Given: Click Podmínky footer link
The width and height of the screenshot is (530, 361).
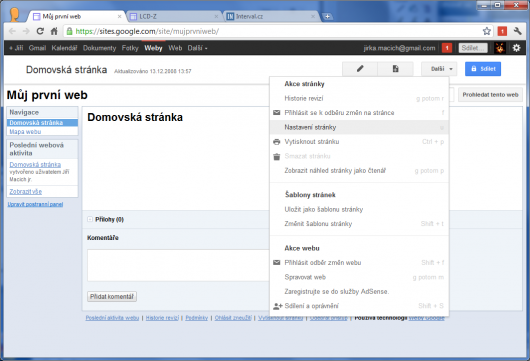Looking at the screenshot, I should pyautogui.click(x=197, y=318).
